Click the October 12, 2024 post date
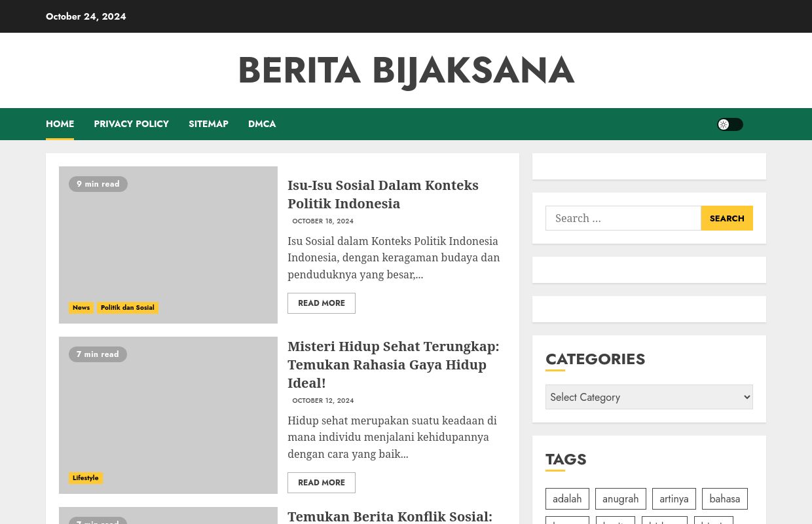 pos(323,401)
